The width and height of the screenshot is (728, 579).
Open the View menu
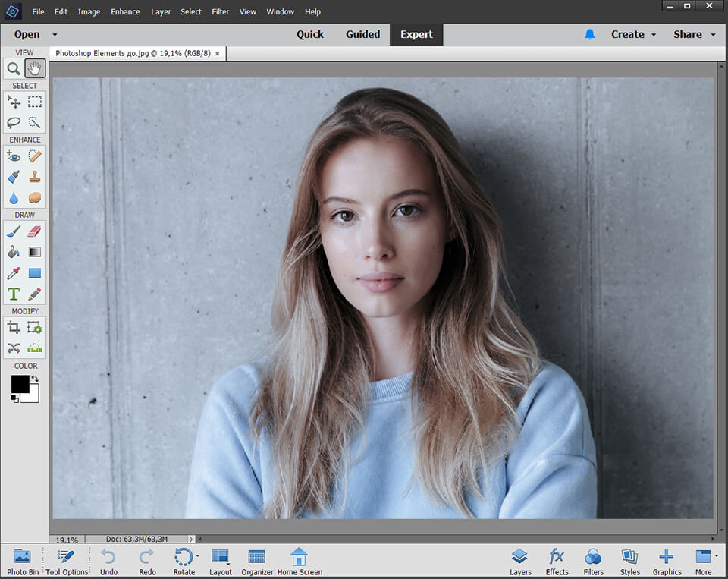pos(248,11)
